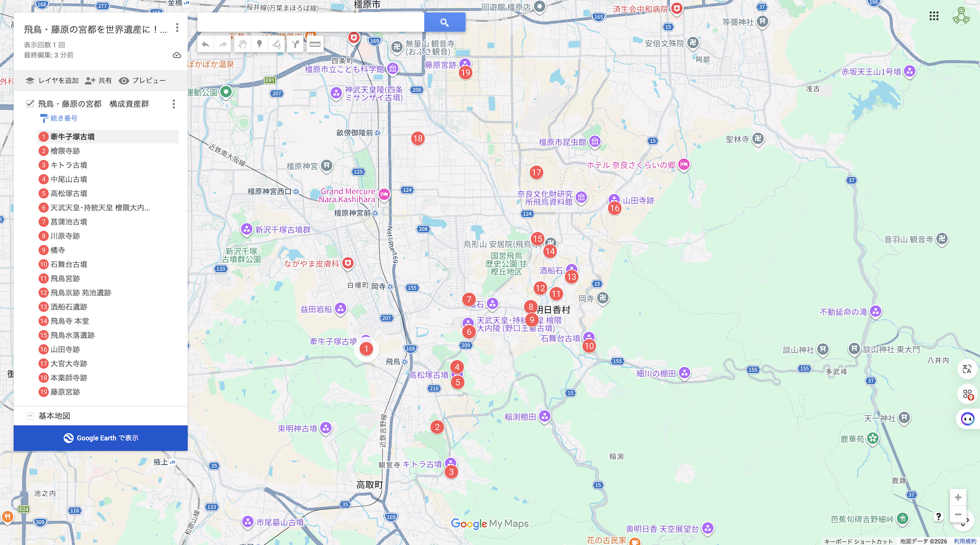
Task: Open the map help question mark
Action: 938,517
